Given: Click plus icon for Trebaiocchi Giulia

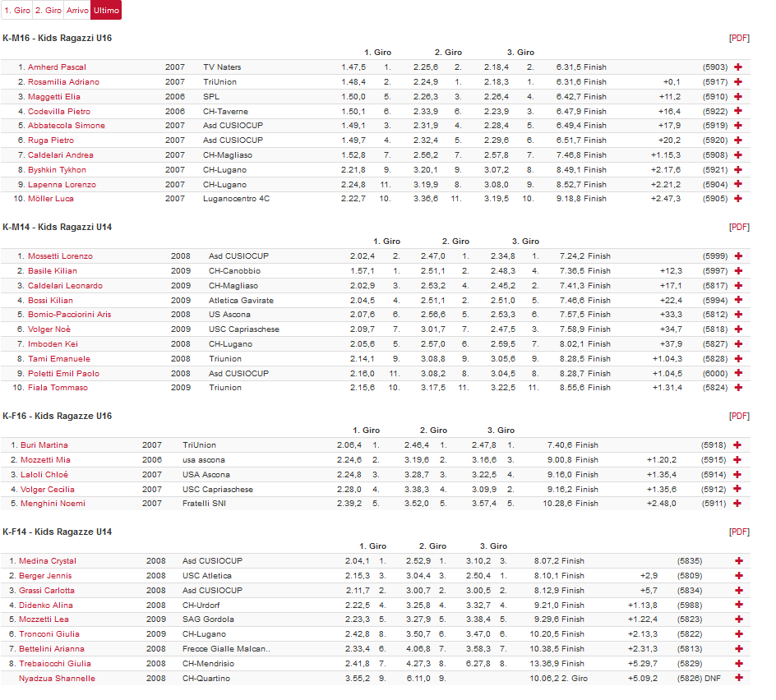Looking at the screenshot, I should point(737,664).
